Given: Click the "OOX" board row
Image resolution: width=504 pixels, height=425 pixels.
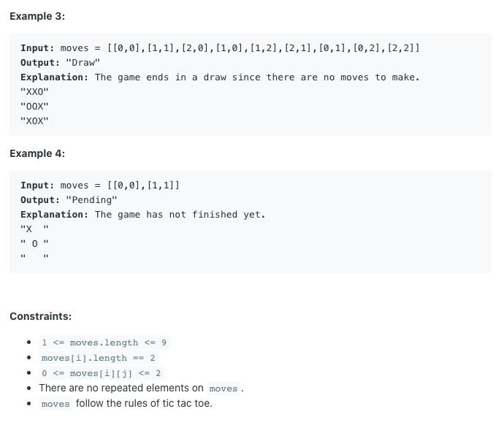Looking at the screenshot, I should tap(34, 107).
